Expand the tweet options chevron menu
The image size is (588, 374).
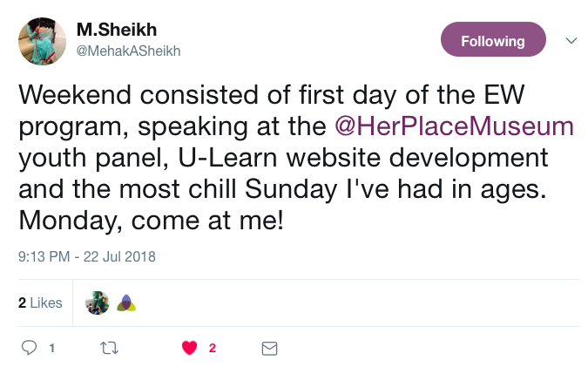(x=571, y=40)
